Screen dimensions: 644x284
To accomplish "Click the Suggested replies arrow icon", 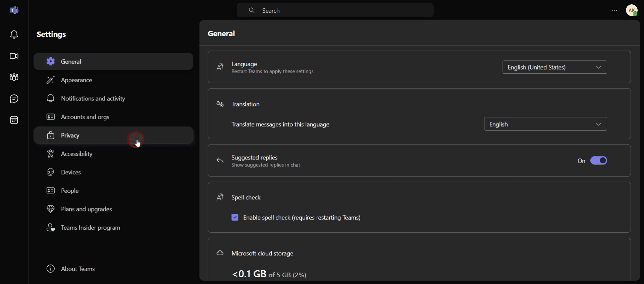I will click(x=220, y=161).
